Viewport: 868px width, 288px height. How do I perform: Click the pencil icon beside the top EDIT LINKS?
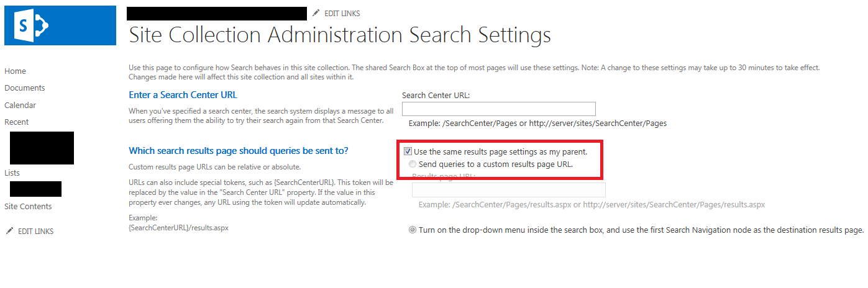click(x=316, y=13)
